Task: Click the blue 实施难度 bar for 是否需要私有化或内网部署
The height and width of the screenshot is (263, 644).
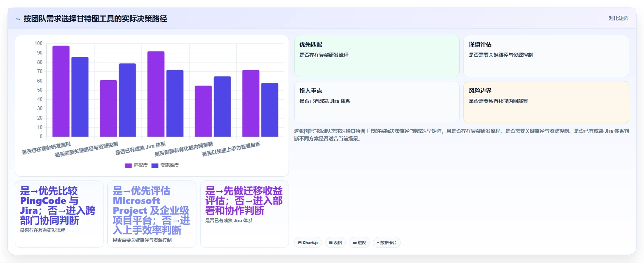Action: (222, 106)
